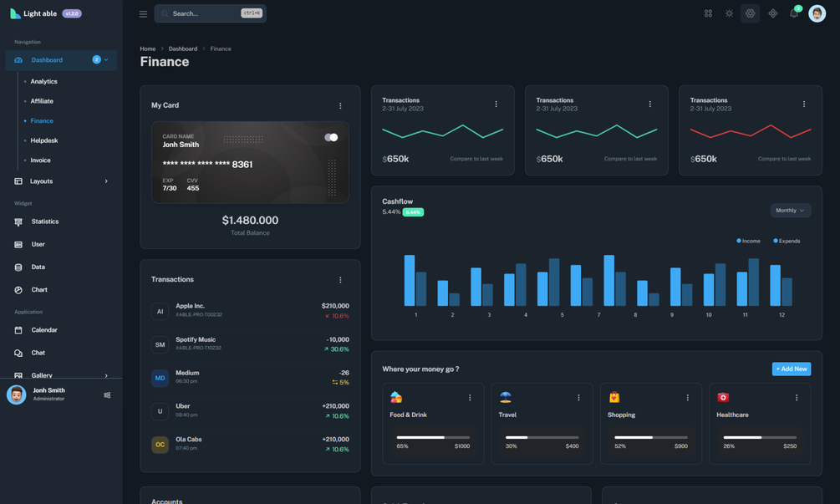Click the Shopping bag category icon
The height and width of the screenshot is (504, 840).
(614, 397)
